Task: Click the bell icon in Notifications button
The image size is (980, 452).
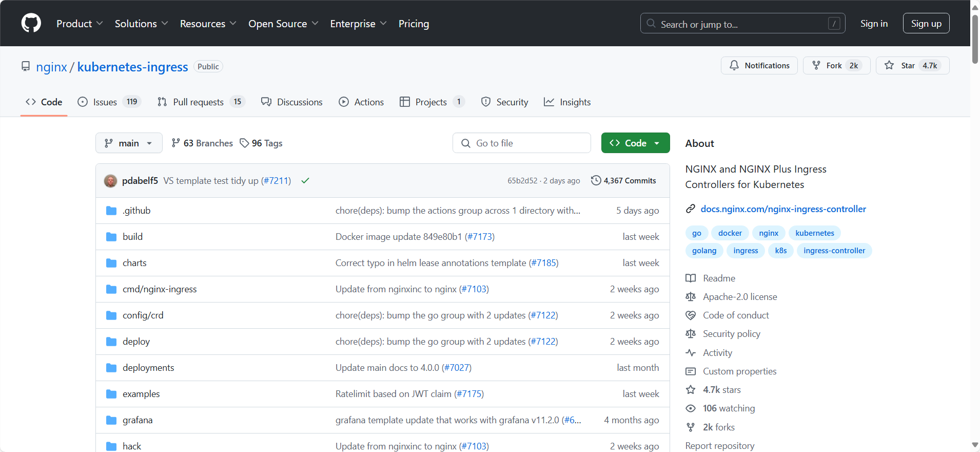Action: (734, 65)
